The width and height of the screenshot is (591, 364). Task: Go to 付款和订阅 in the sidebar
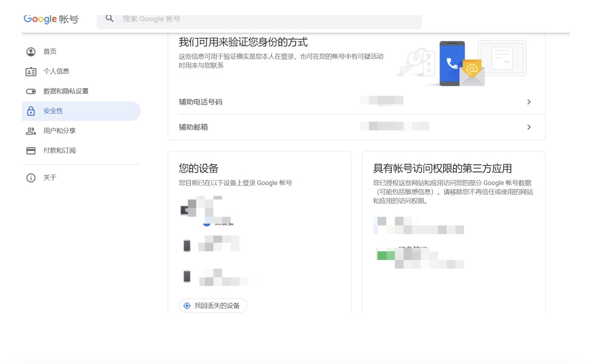pyautogui.click(x=81, y=151)
